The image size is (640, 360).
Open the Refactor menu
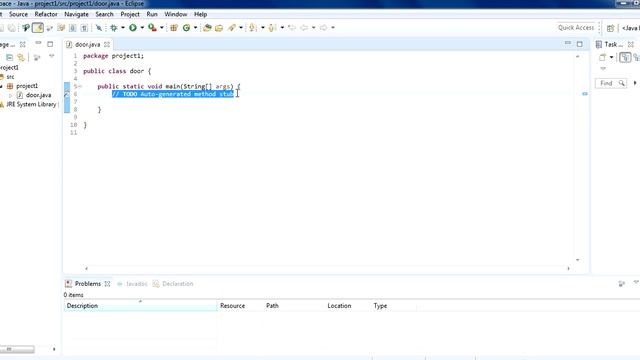click(x=46, y=14)
